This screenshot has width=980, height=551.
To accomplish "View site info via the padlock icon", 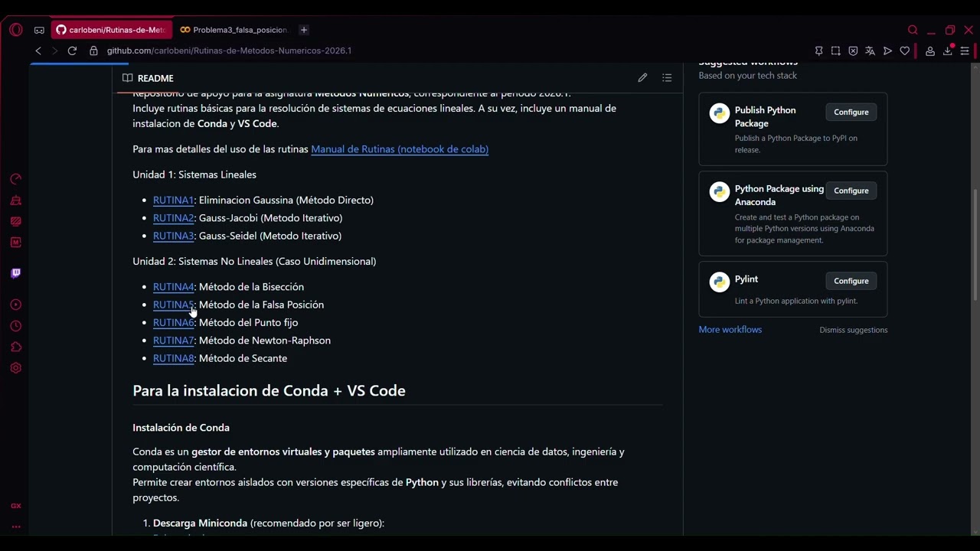I will tap(93, 51).
